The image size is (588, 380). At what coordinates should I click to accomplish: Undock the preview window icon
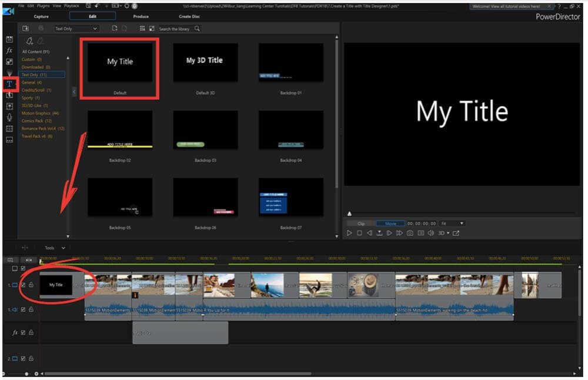[456, 234]
